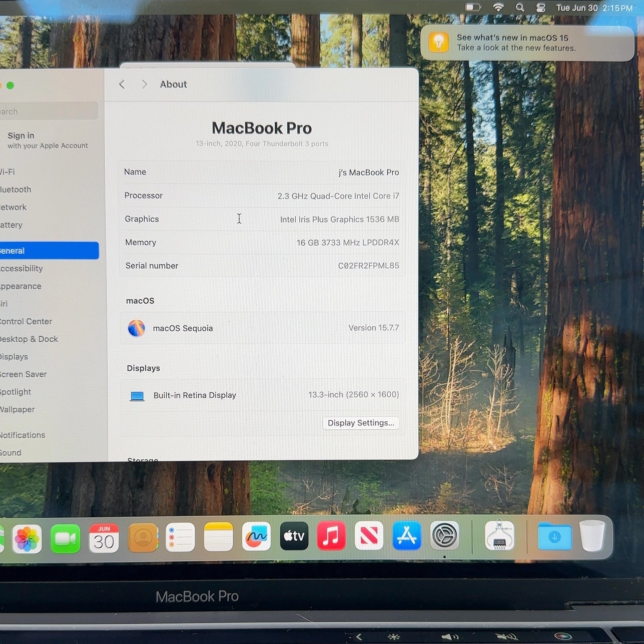Select Control Center in the sidebar

[x=26, y=321]
